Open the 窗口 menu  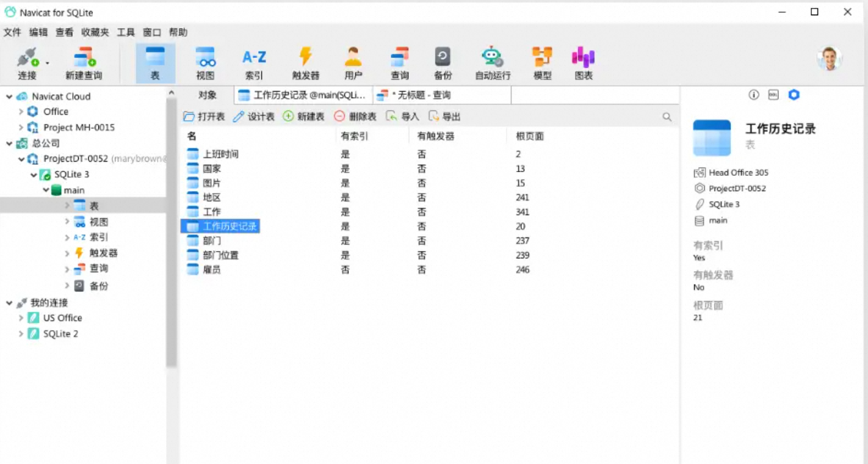click(152, 32)
